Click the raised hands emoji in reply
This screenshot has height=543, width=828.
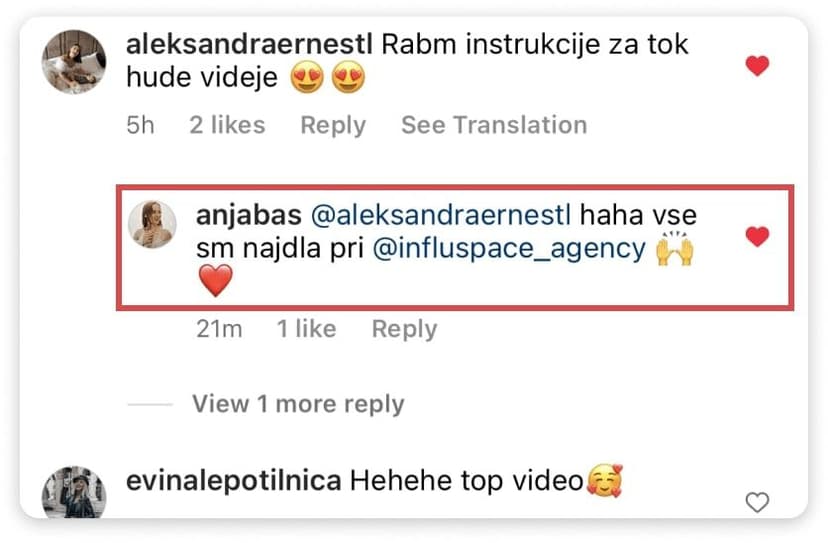[x=674, y=248]
